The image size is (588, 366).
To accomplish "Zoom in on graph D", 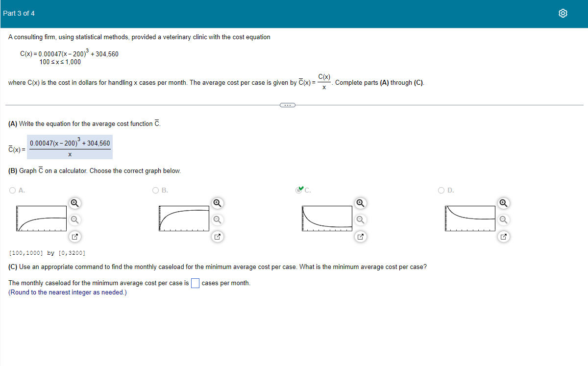I will (x=503, y=202).
